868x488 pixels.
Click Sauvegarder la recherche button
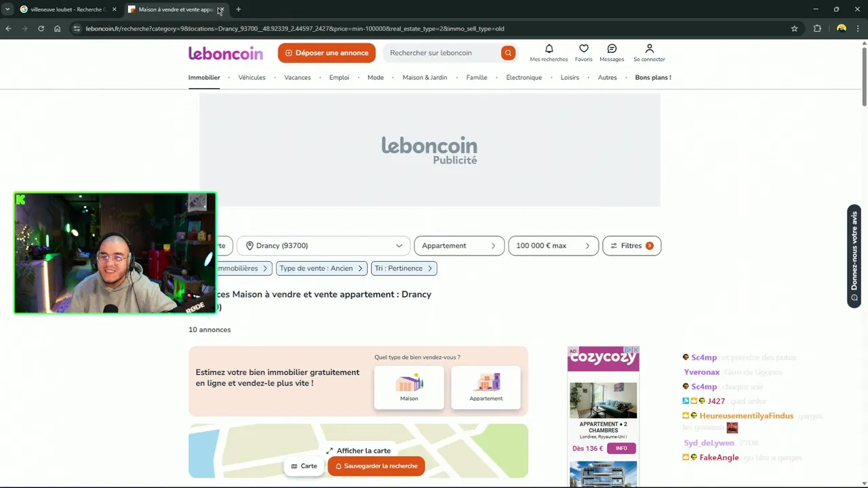376,466
